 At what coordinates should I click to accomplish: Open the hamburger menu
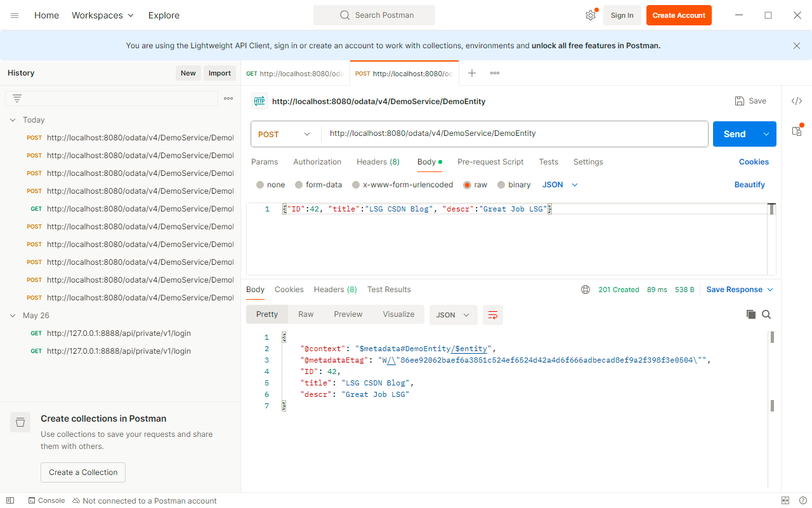tap(15, 15)
